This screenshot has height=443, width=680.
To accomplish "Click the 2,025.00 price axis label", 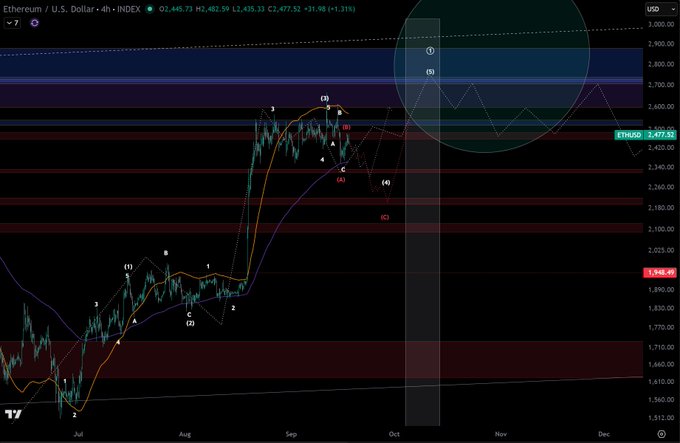I will 661,251.
